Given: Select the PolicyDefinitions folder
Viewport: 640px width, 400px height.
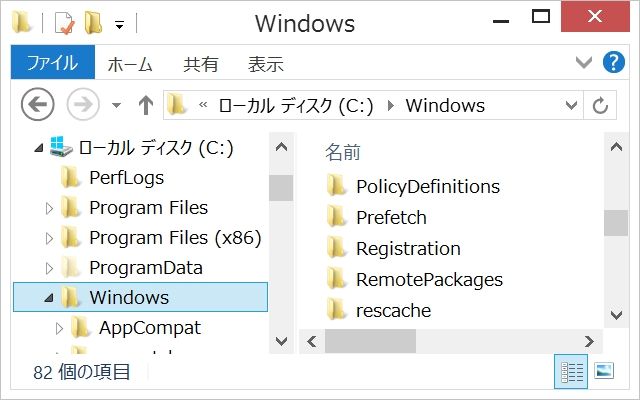Looking at the screenshot, I should pos(428,187).
